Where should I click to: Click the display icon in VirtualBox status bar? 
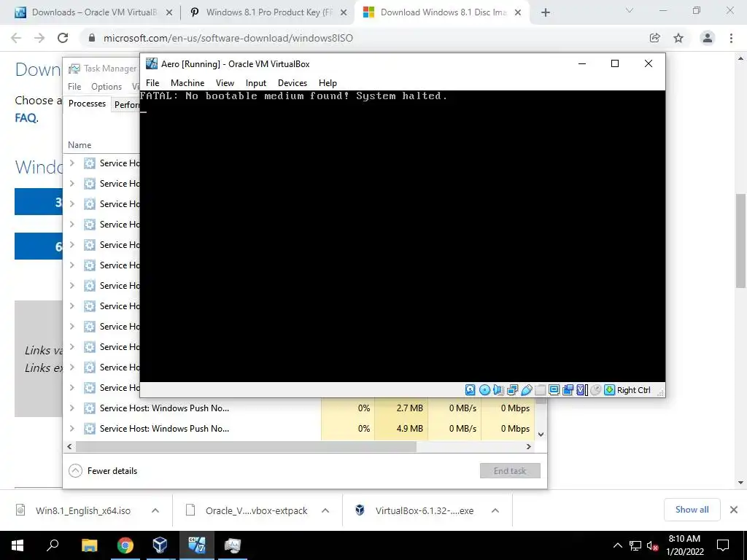point(554,390)
